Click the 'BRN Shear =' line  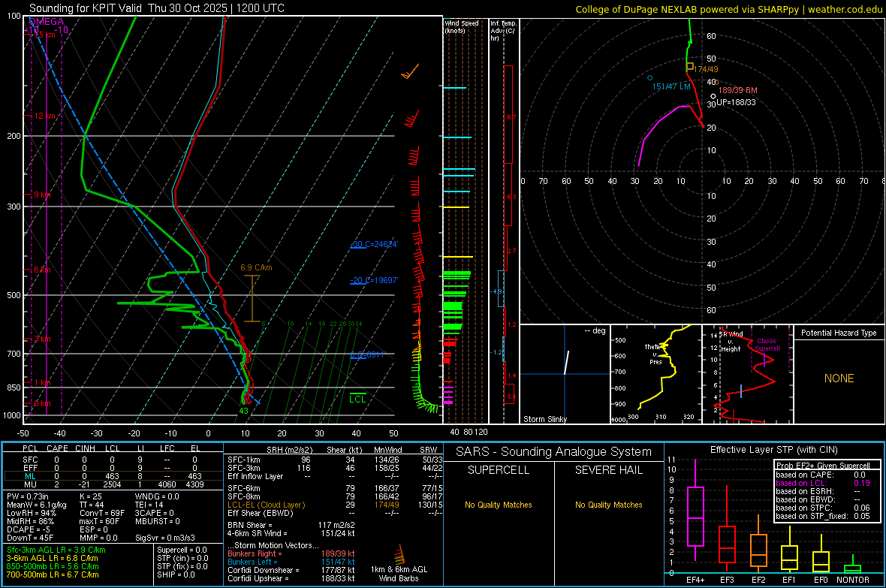click(x=291, y=525)
